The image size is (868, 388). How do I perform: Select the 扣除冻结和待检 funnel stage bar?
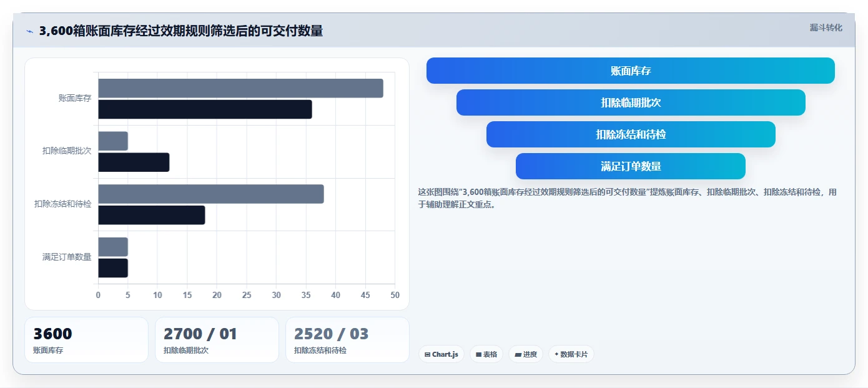click(631, 134)
